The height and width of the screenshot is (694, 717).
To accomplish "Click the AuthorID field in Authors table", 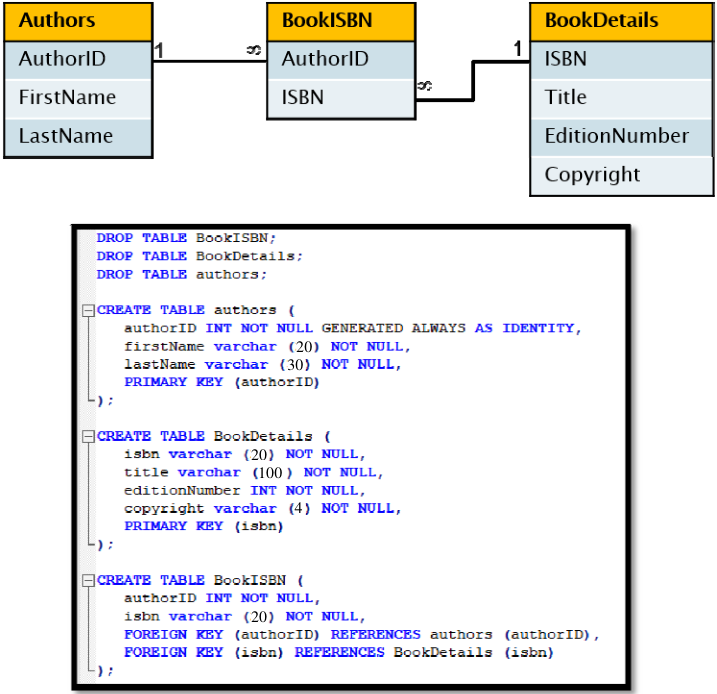I will point(78,59).
